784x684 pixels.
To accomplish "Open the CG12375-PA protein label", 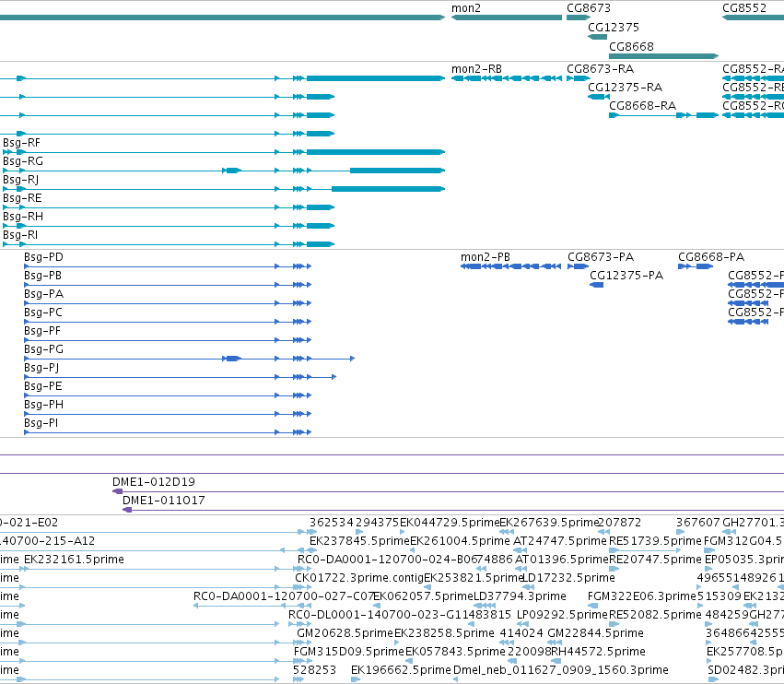I will point(626,276).
